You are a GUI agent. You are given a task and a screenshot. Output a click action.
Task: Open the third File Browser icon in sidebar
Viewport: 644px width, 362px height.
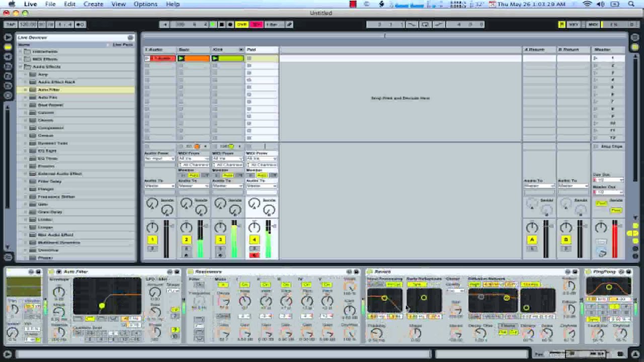8,85
